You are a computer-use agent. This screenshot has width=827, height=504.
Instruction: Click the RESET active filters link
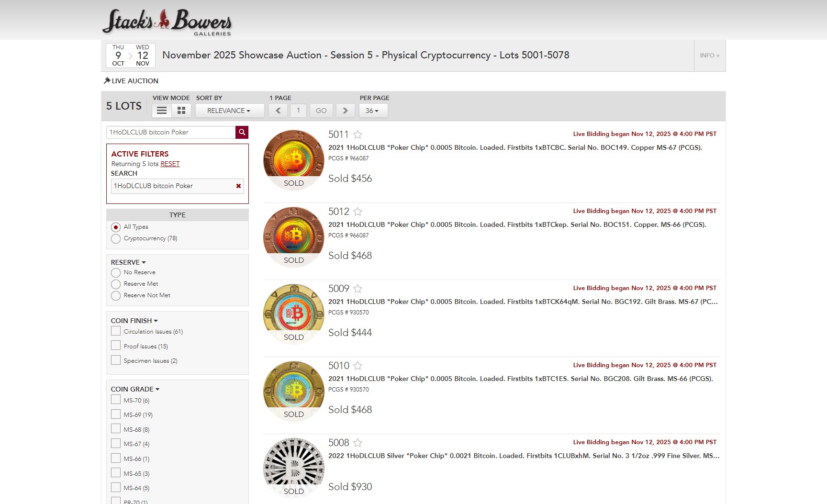pos(171,164)
